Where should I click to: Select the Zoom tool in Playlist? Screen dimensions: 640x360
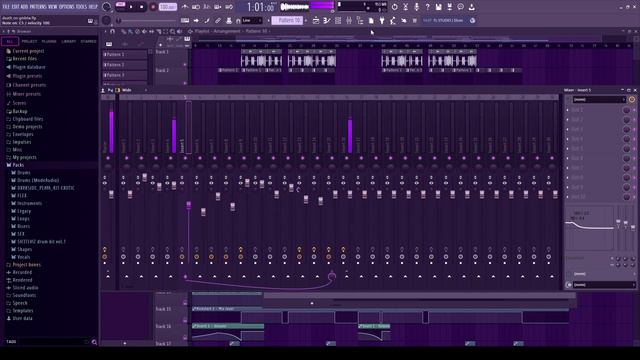172,31
